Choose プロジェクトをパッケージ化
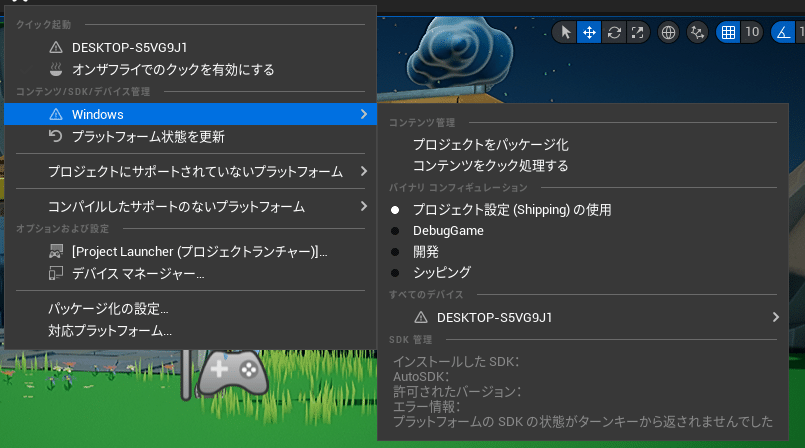Viewport: 805px width, 448px height. [x=583, y=145]
